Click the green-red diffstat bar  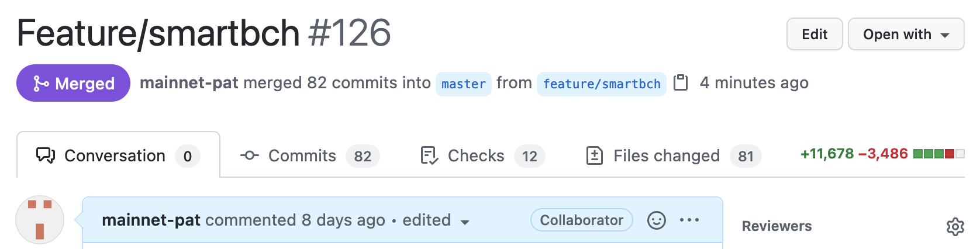[x=938, y=154]
